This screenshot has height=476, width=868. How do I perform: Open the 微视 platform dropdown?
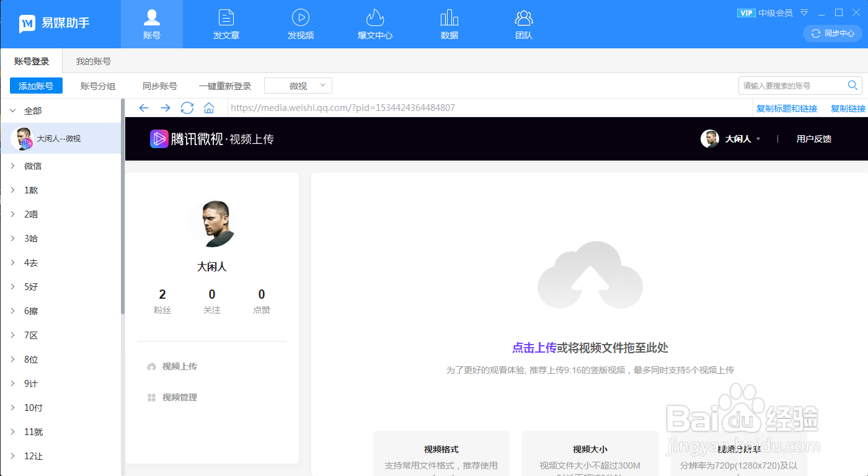point(298,85)
